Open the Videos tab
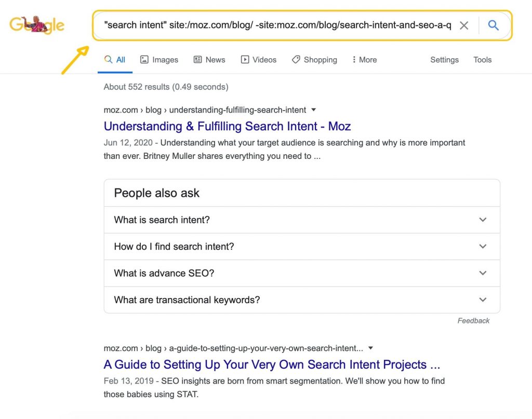 point(259,60)
